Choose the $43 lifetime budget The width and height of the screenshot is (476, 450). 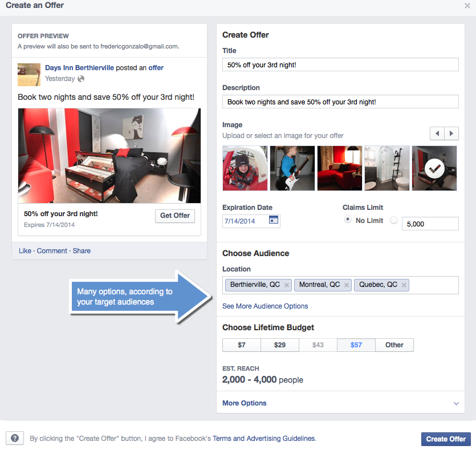click(318, 345)
